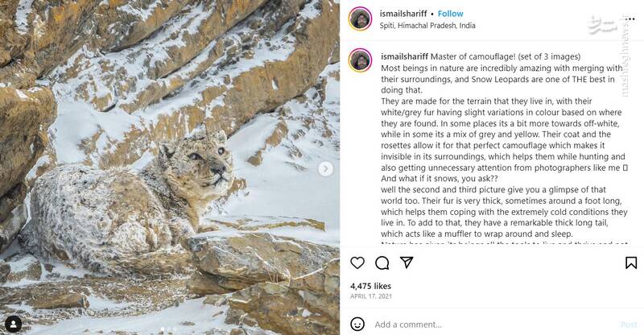Image resolution: width=644 pixels, height=335 pixels.
Task: Open ismailshariff profile picture in header
Action: pyautogui.click(x=360, y=19)
